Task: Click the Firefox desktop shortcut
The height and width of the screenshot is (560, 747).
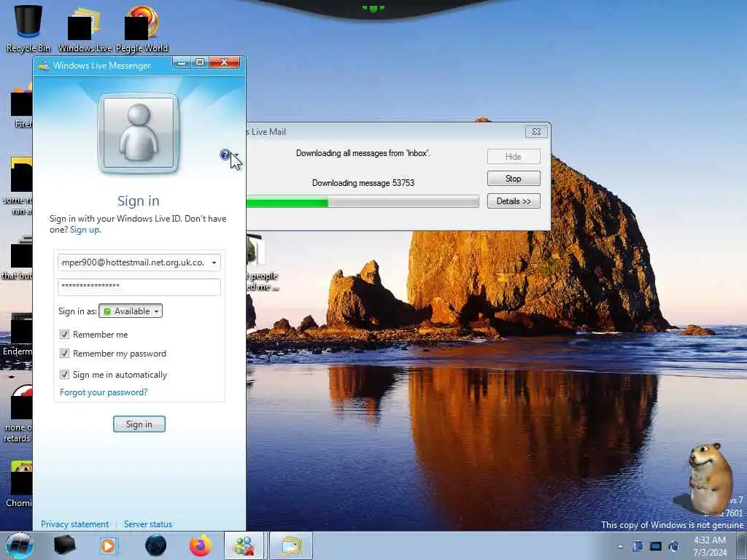Action: tap(21, 107)
